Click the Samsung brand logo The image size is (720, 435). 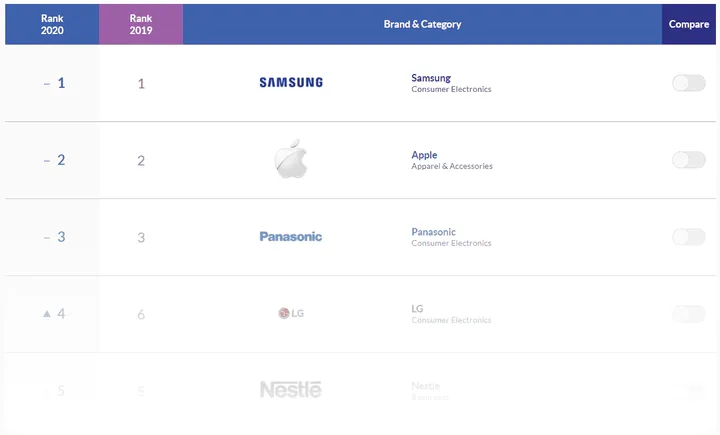coord(291,82)
